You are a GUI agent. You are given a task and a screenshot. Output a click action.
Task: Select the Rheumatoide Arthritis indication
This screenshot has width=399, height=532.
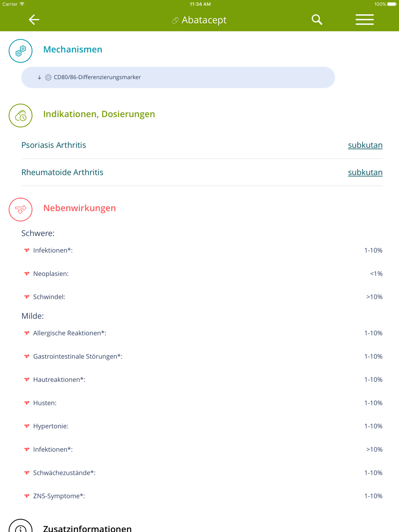62,172
